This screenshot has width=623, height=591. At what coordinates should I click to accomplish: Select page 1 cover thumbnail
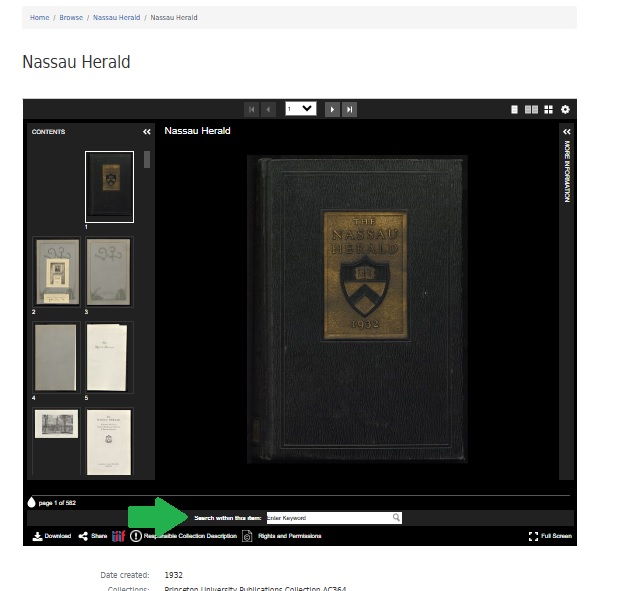[109, 187]
